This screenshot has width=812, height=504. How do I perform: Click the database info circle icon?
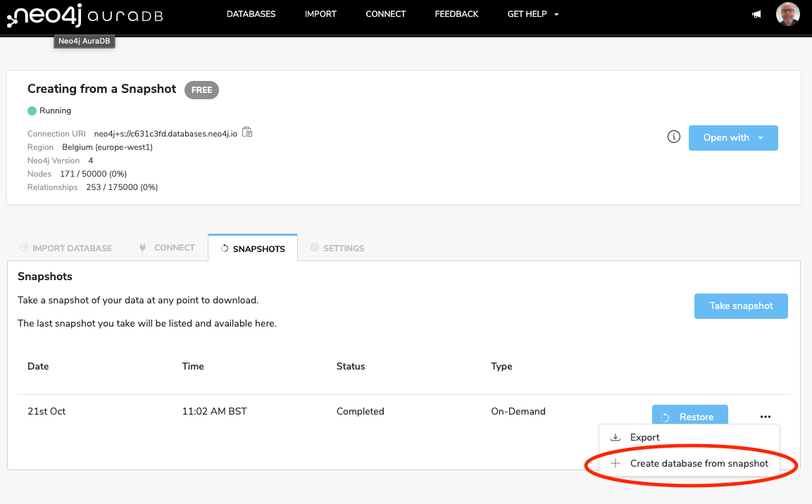tap(674, 137)
